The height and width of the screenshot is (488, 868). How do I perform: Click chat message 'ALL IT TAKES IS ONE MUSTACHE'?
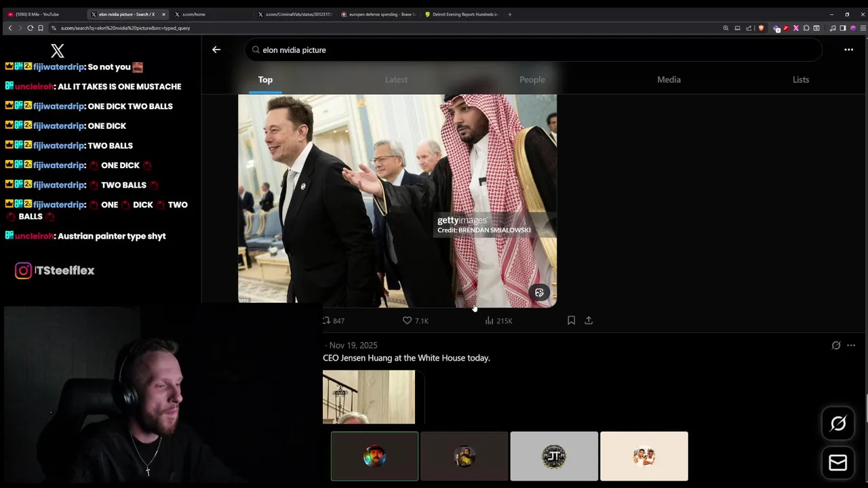pos(119,87)
